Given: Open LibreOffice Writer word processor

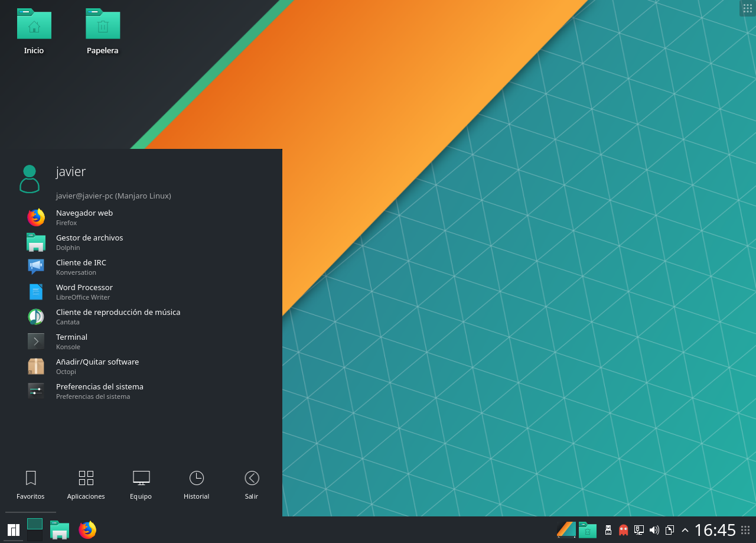Looking at the screenshot, I should coord(84,291).
